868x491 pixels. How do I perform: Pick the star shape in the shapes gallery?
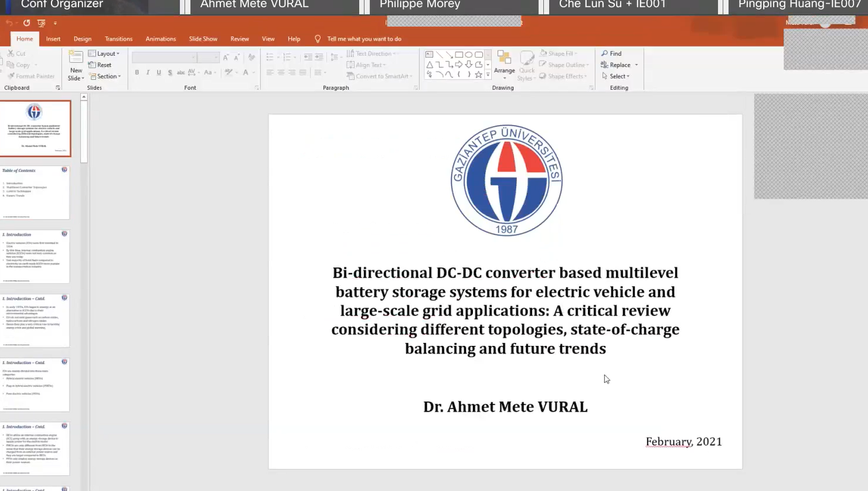pyautogui.click(x=479, y=75)
